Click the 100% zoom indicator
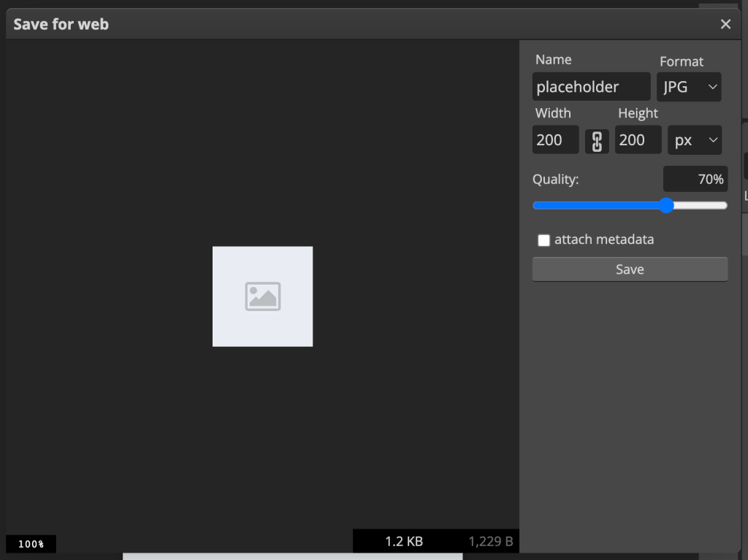This screenshot has height=560, width=748. [x=31, y=544]
